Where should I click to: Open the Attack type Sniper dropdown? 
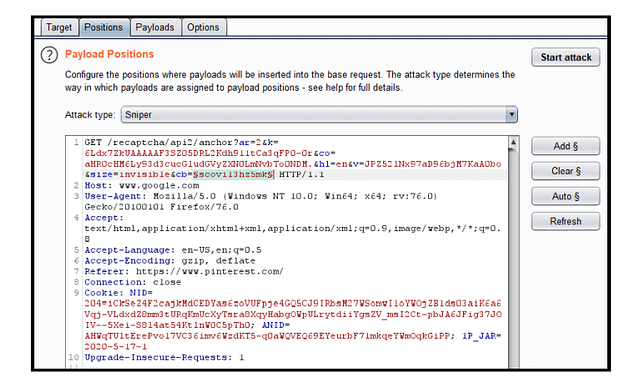click(x=319, y=115)
